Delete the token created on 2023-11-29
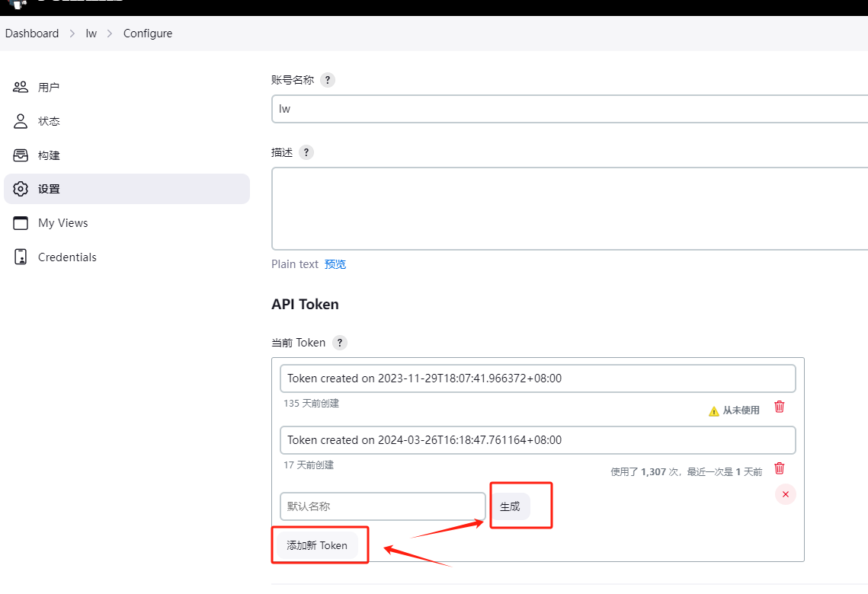The width and height of the screenshot is (868, 594). pyautogui.click(x=779, y=407)
